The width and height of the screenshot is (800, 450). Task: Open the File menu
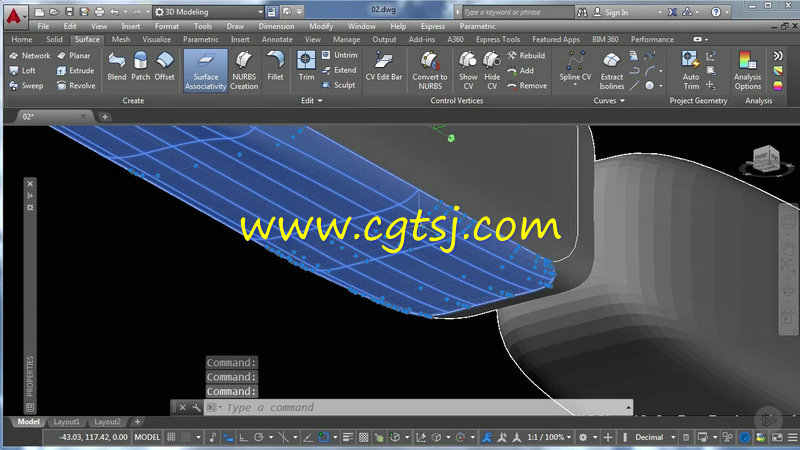(x=43, y=26)
